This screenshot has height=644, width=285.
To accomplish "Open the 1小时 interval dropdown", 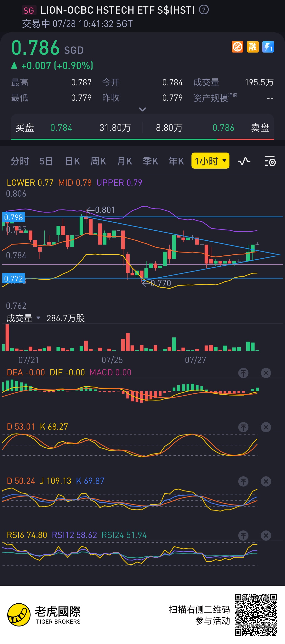I will (x=210, y=161).
